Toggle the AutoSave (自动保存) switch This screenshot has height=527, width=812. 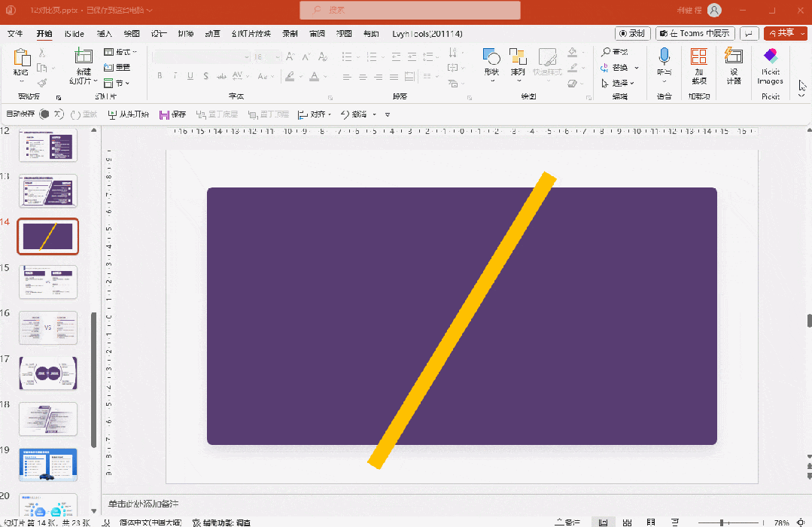(x=44, y=114)
